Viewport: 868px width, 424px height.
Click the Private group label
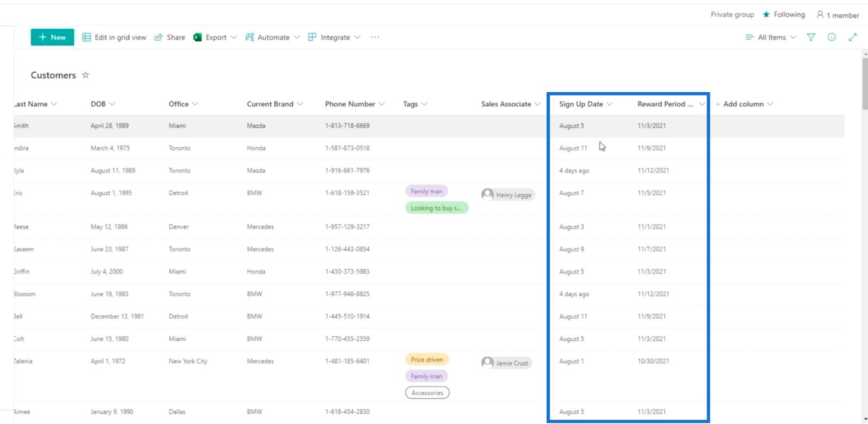click(732, 15)
